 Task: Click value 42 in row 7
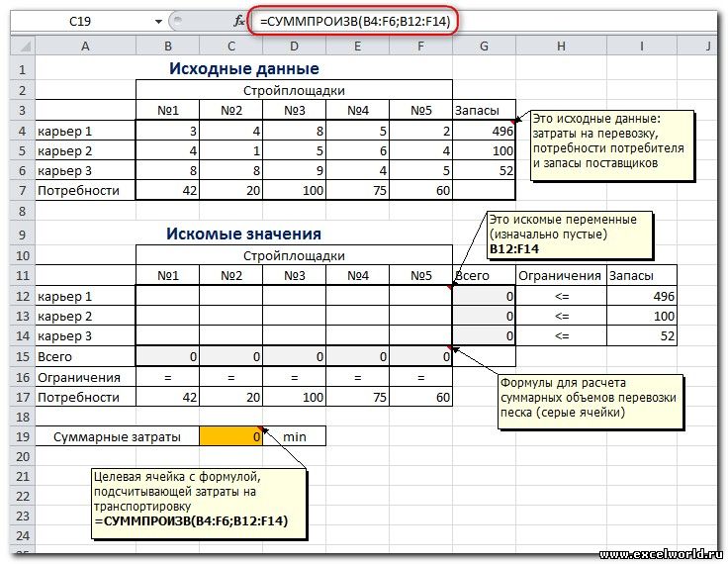point(167,191)
